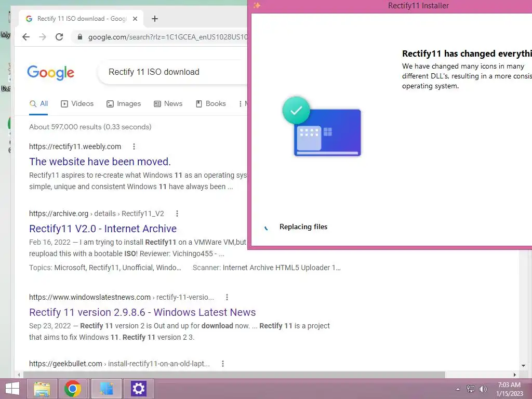
Task: Click the 'Replacing files' status text
Action: click(303, 227)
